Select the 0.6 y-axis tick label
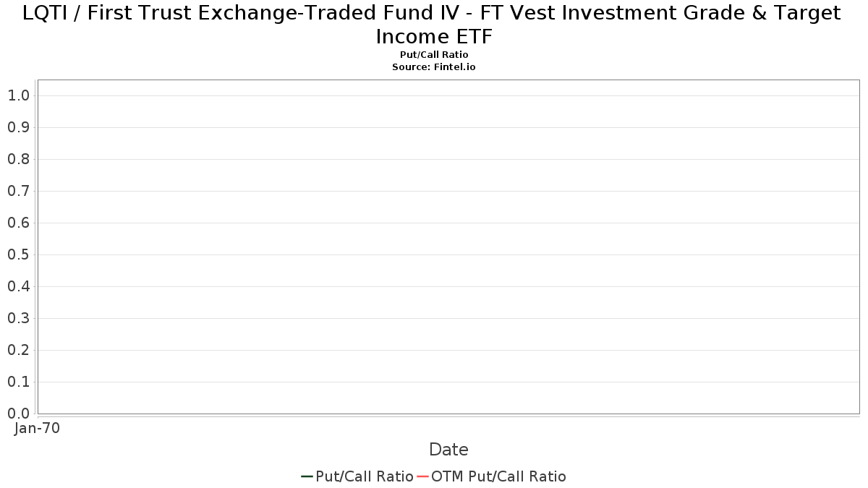868x488 pixels. pos(19,223)
